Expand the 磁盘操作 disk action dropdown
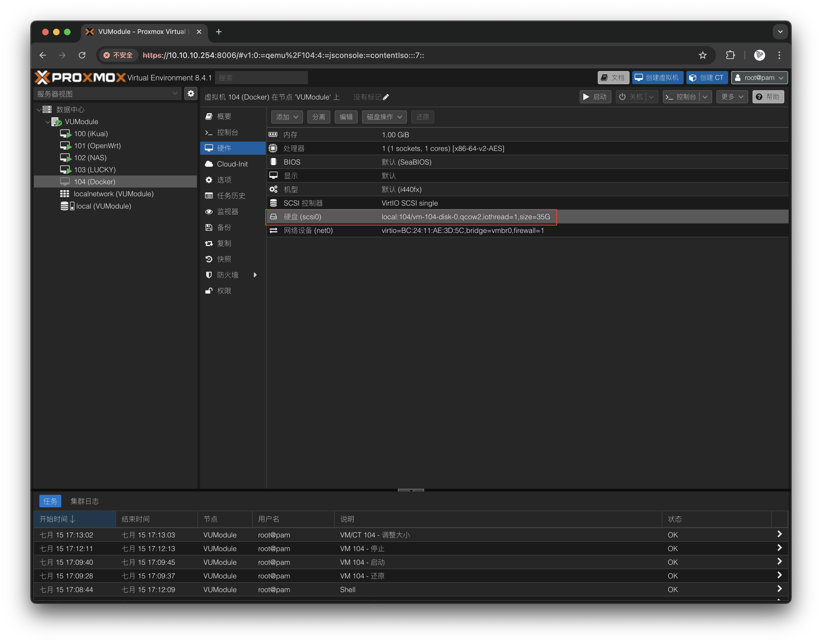The height and width of the screenshot is (644, 822). pyautogui.click(x=384, y=117)
